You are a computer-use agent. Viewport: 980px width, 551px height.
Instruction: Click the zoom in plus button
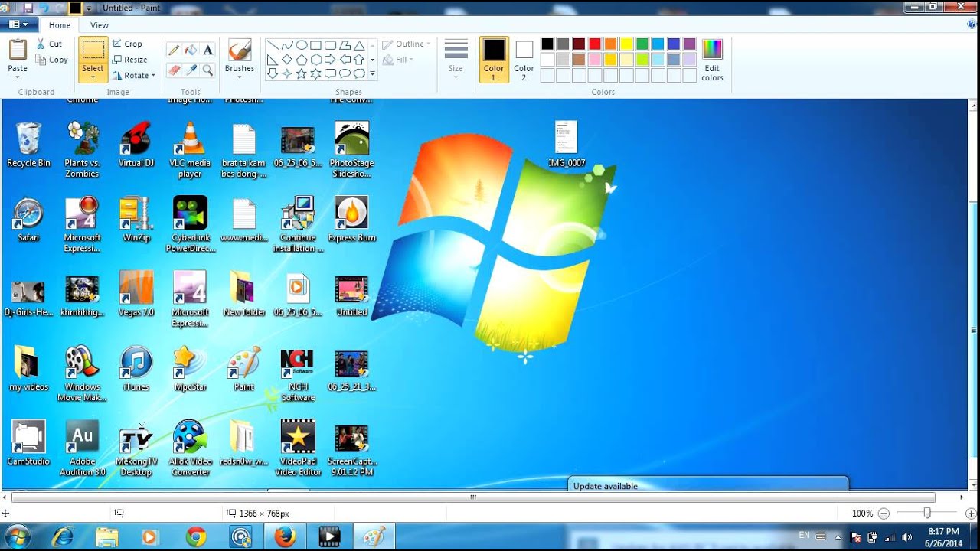[x=972, y=514]
